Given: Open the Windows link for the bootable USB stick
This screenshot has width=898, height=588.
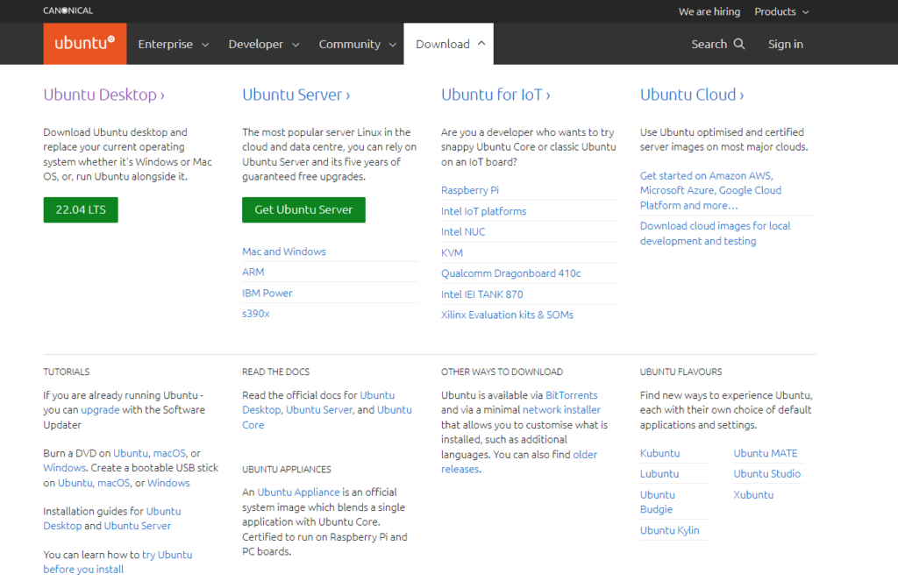Looking at the screenshot, I should coord(168,483).
